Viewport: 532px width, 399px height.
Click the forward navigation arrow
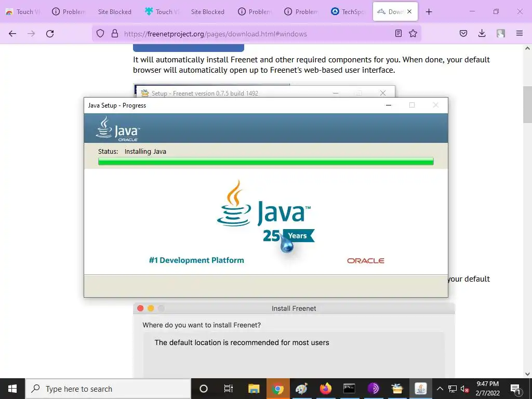pos(31,34)
